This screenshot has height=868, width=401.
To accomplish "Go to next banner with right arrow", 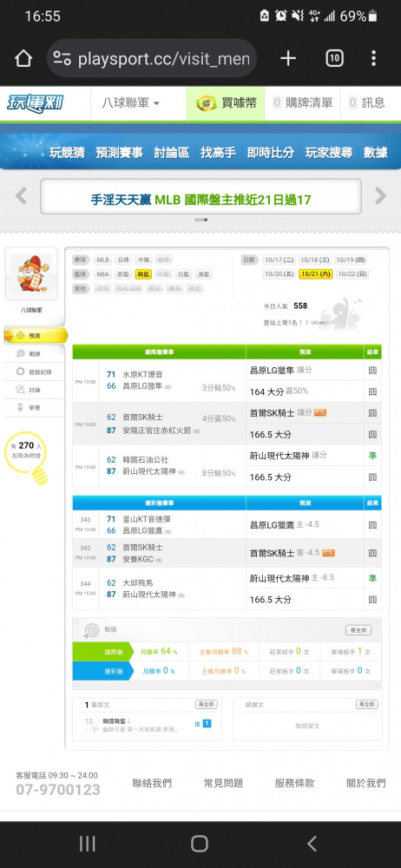I will point(380,195).
